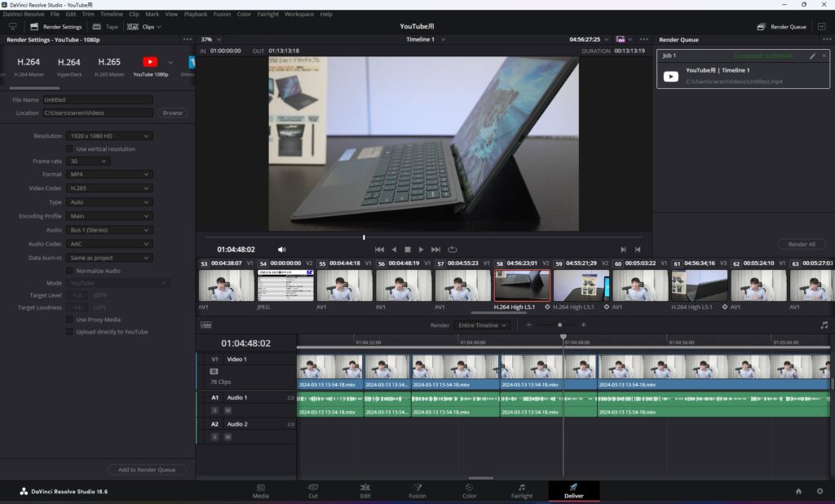The height and width of the screenshot is (504, 835).
Task: Enable Upload directly to YouTube checkbox
Action: coord(69,331)
